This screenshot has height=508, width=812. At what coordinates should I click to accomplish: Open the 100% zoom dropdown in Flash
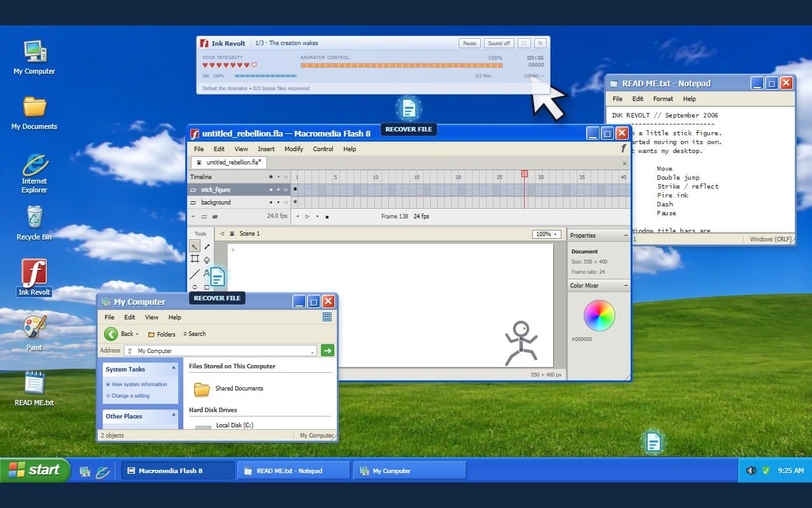(547, 234)
